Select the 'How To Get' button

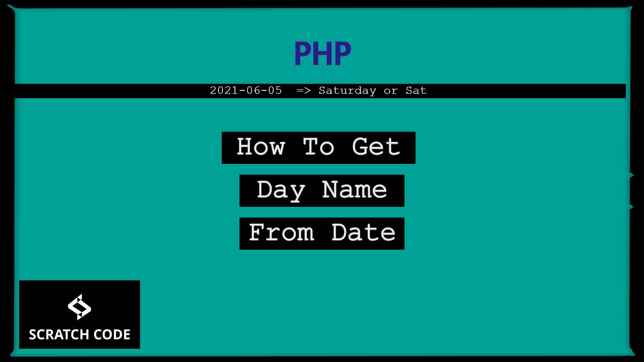pos(318,147)
